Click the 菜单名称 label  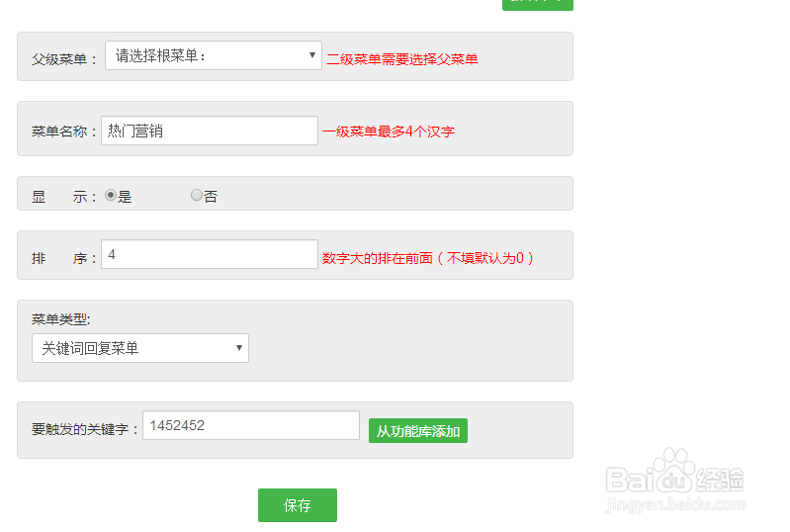click(x=63, y=132)
